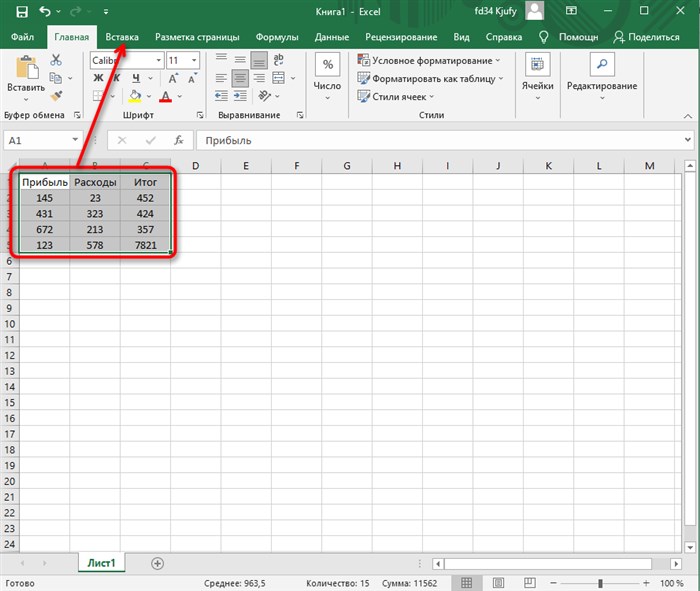Click the Cut scissors icon
Viewport: 700px width, 591px height.
click(x=56, y=60)
